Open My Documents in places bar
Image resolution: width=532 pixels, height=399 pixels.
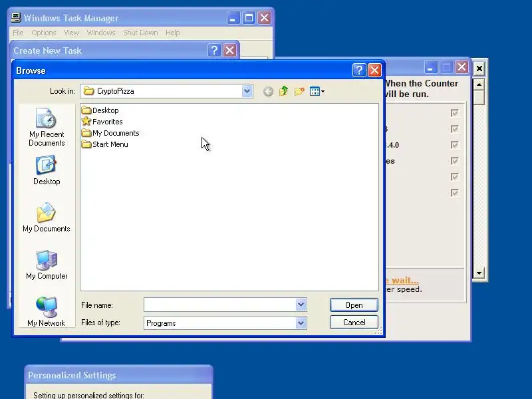[x=47, y=217]
